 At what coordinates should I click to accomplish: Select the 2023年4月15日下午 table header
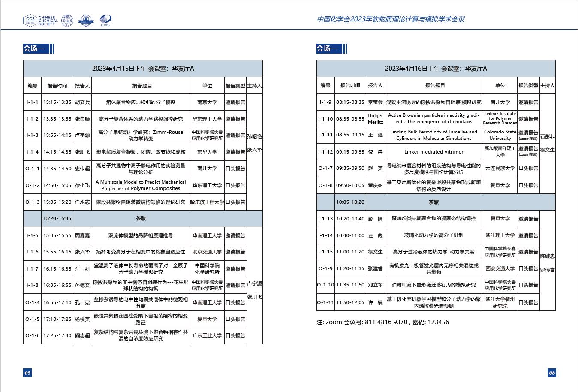click(x=143, y=69)
